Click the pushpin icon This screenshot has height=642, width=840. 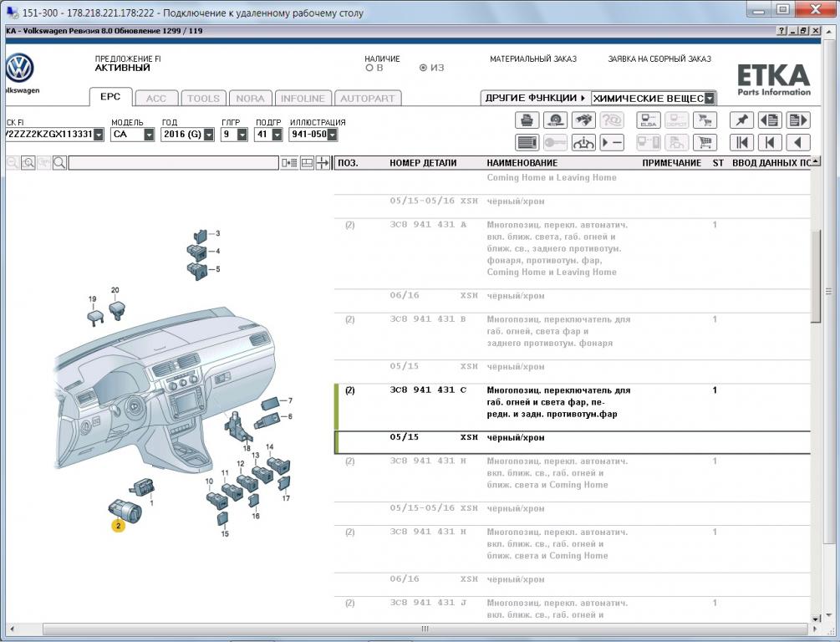coord(741,120)
